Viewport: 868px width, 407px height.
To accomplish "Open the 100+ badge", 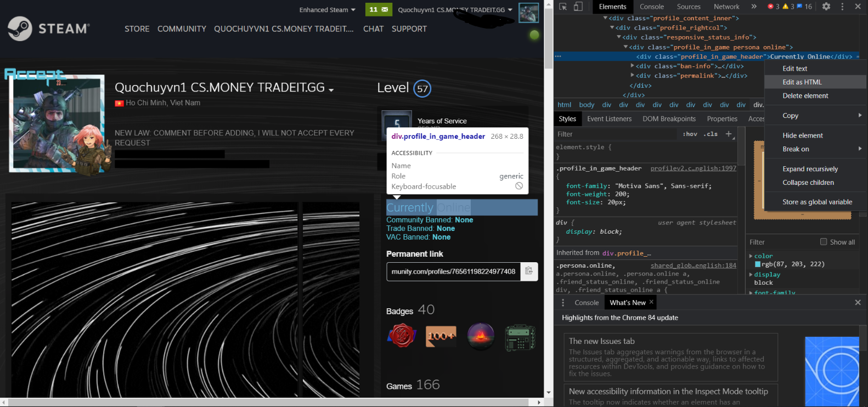I will click(441, 336).
